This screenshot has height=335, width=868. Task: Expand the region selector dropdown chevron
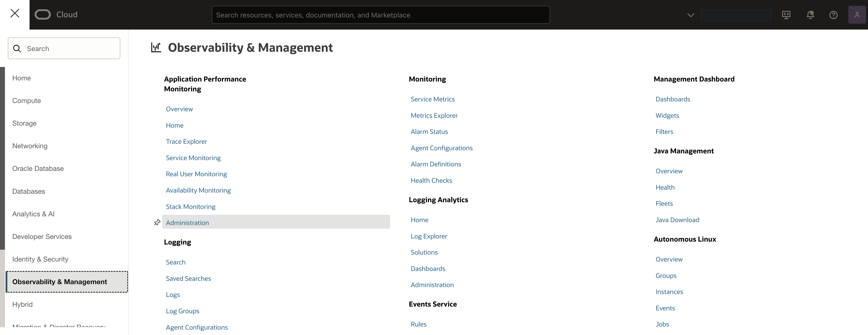click(x=690, y=15)
